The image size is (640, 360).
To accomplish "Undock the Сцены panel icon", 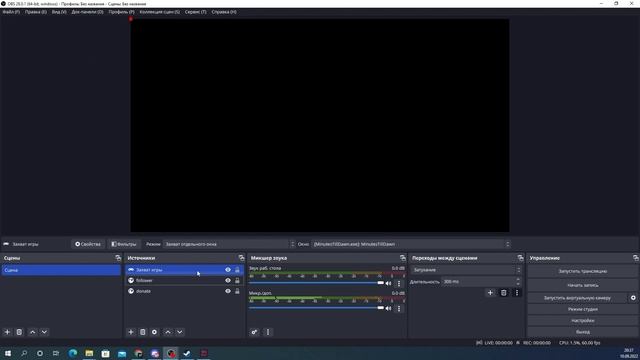I will pos(118,258).
